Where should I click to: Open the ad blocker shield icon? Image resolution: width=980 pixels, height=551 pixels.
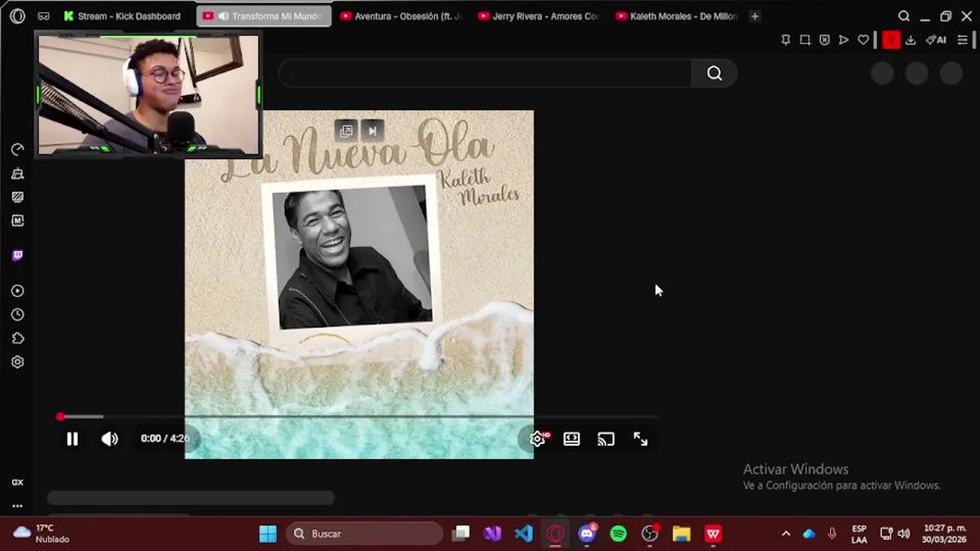click(x=825, y=40)
